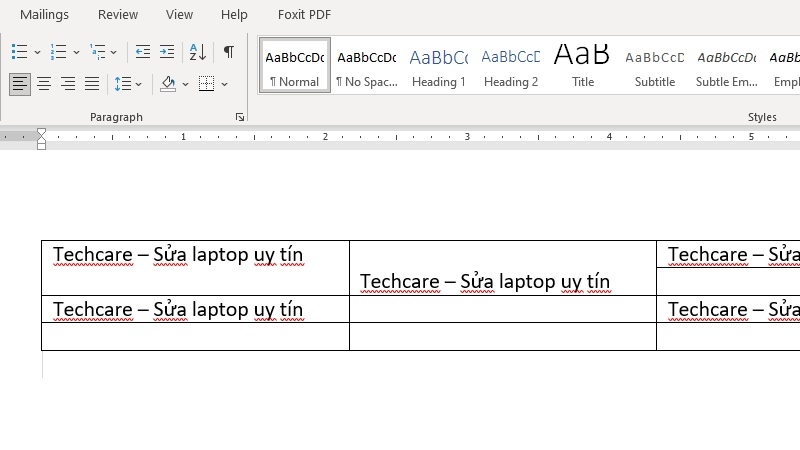This screenshot has height=450, width=800.
Task: Click the Line and Paragraph Spacing icon
Action: pyautogui.click(x=123, y=84)
